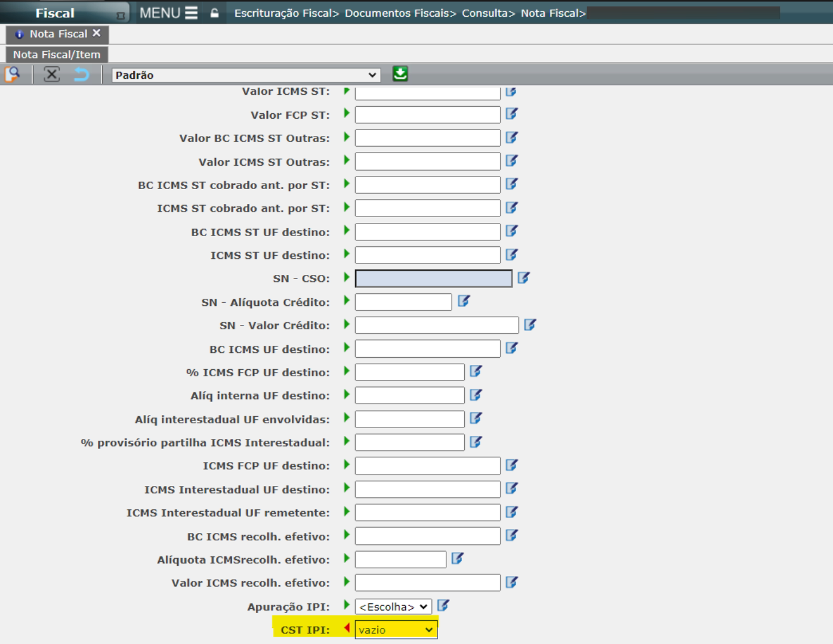Close the Nota Fiscal tab
833x644 pixels.
click(97, 33)
